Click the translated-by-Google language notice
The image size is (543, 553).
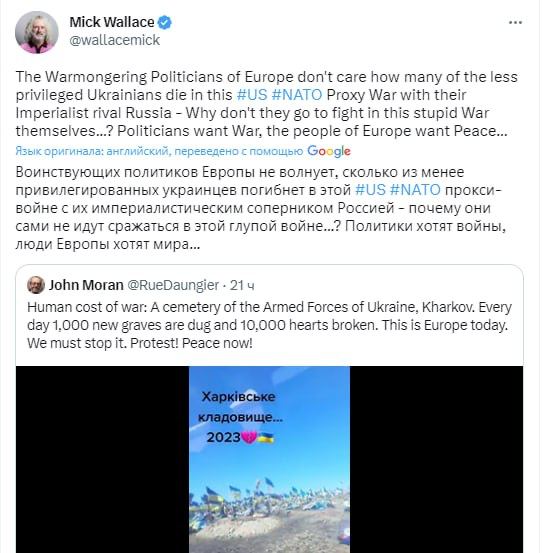coord(159,151)
